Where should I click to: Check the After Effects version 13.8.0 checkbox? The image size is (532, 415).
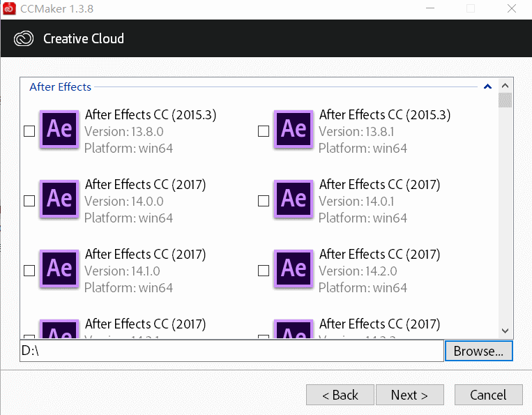(x=29, y=131)
